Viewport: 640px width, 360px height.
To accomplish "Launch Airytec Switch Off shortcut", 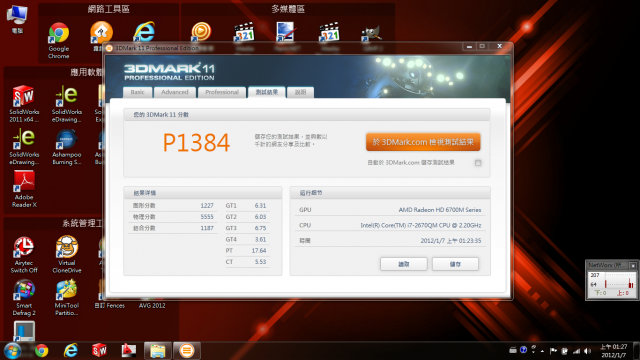I will pyautogui.click(x=24, y=254).
